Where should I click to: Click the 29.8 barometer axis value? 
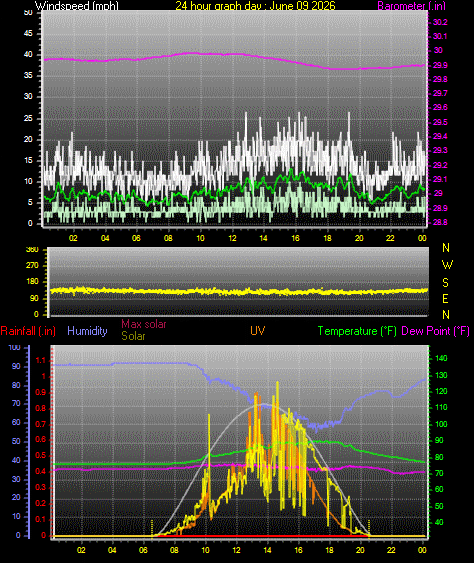(440, 79)
